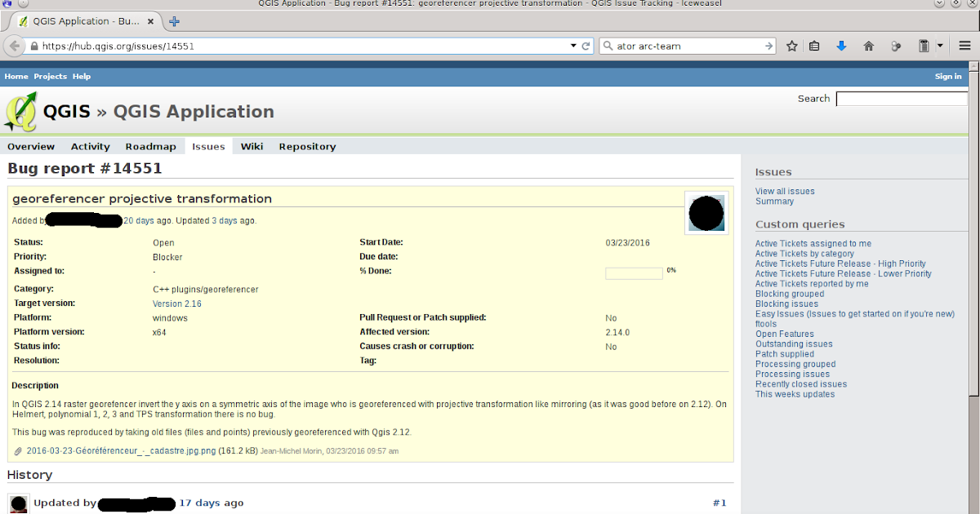Click the % Done progress bar
Image resolution: width=980 pixels, height=514 pixels.
click(x=634, y=273)
